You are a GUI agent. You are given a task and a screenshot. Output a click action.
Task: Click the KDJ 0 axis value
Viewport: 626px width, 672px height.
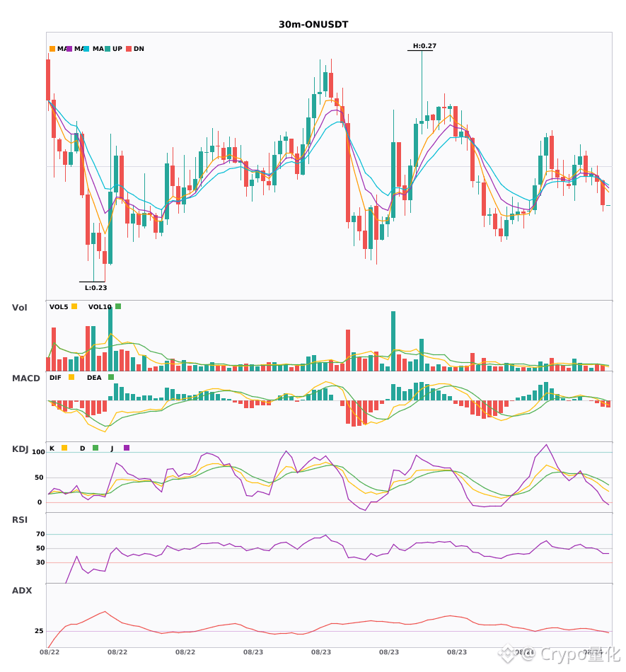[40, 502]
